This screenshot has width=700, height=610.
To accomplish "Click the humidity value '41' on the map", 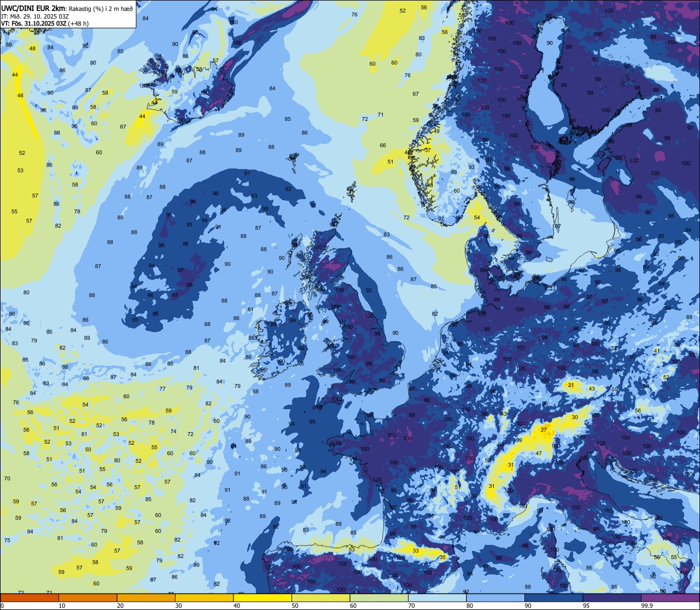I will point(657,351).
